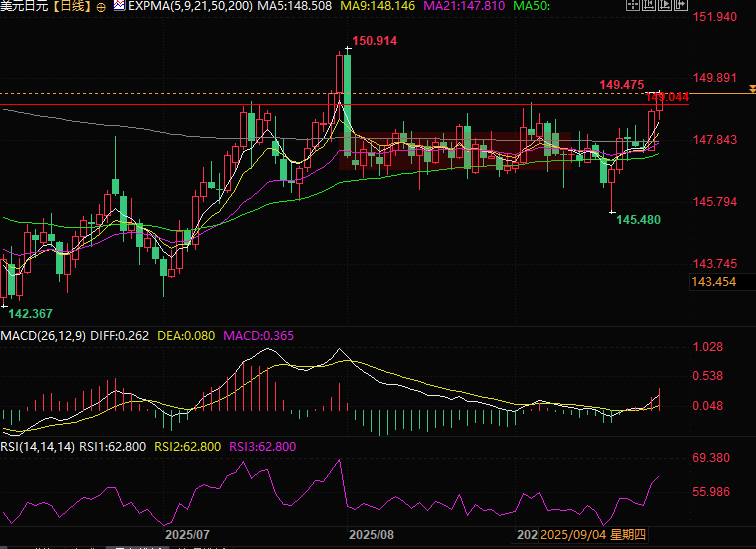756x549 pixels.
Task: Click the orange arrow marker on price axis
Action: [752, 89]
